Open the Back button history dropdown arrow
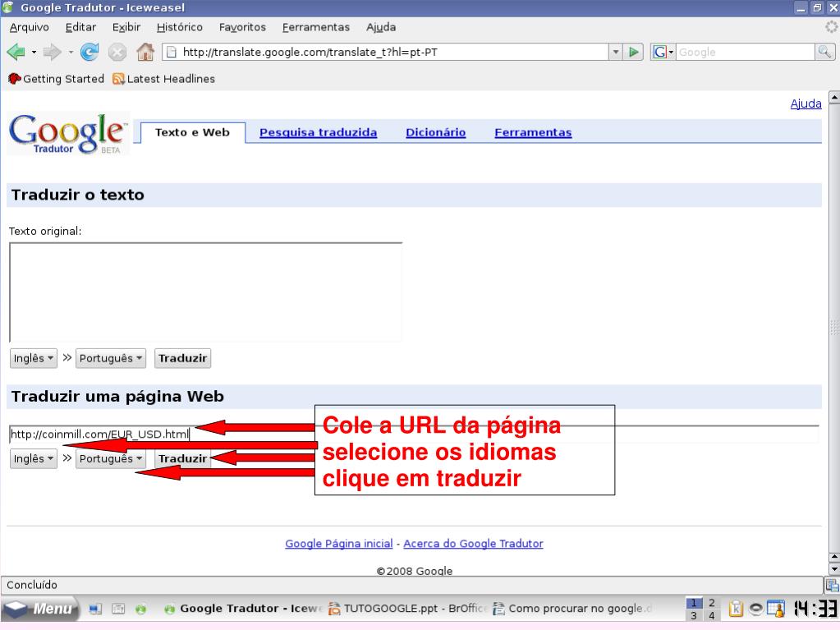The width and height of the screenshot is (840, 630). click(34, 52)
